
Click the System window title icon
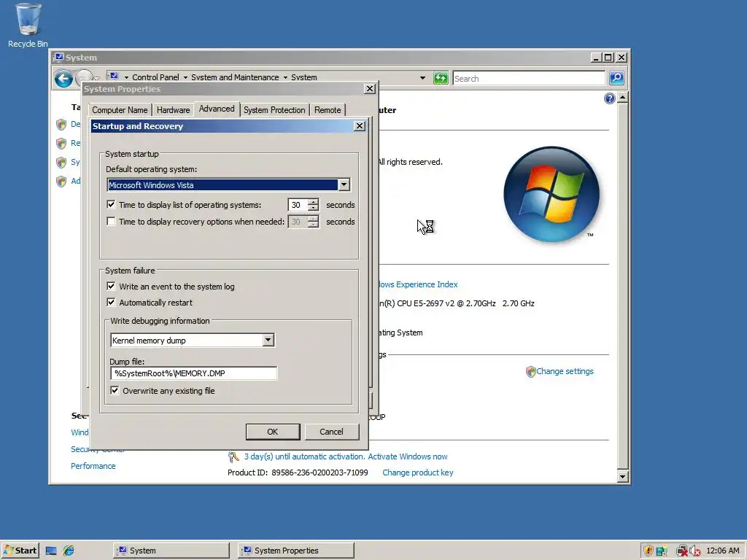58,57
